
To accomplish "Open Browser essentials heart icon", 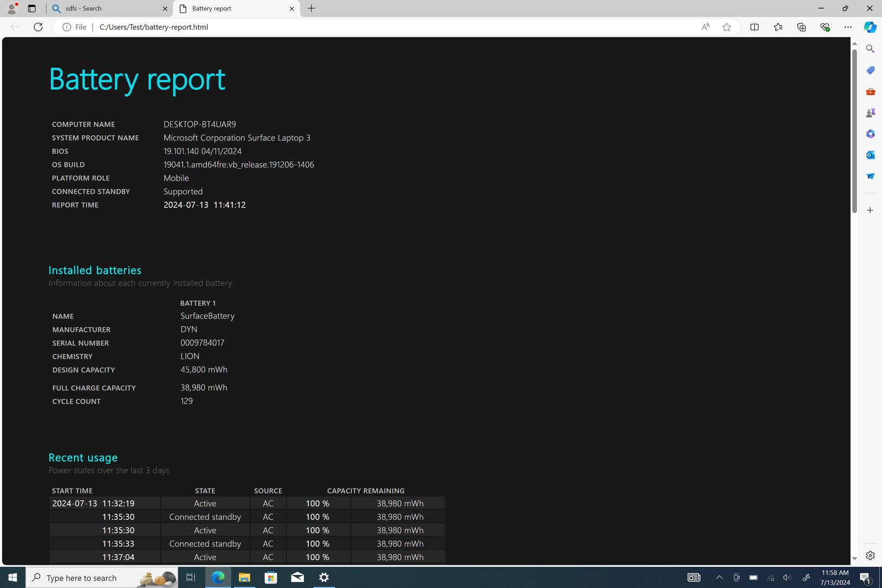I will 825,27.
